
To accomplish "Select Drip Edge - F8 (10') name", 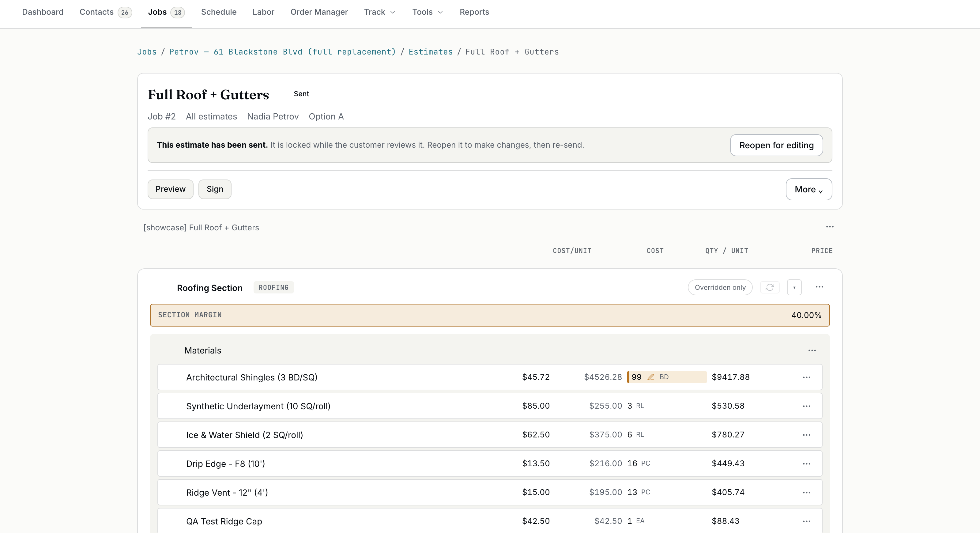I will (225, 464).
